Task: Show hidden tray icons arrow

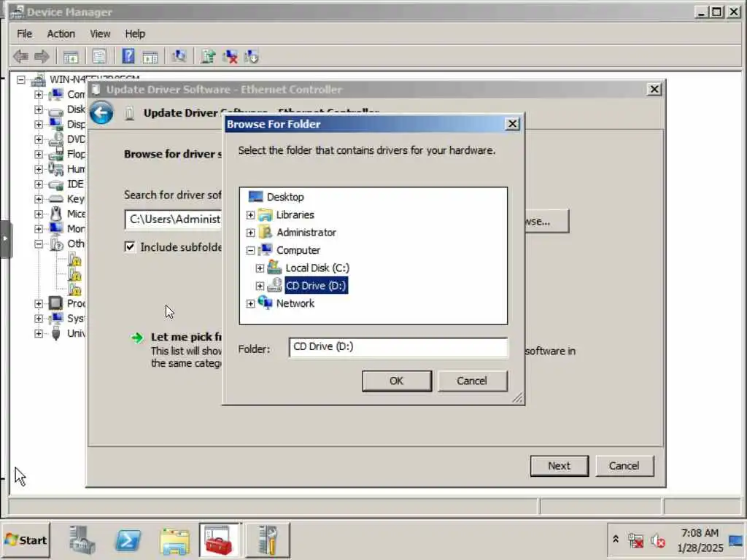Action: click(615, 539)
